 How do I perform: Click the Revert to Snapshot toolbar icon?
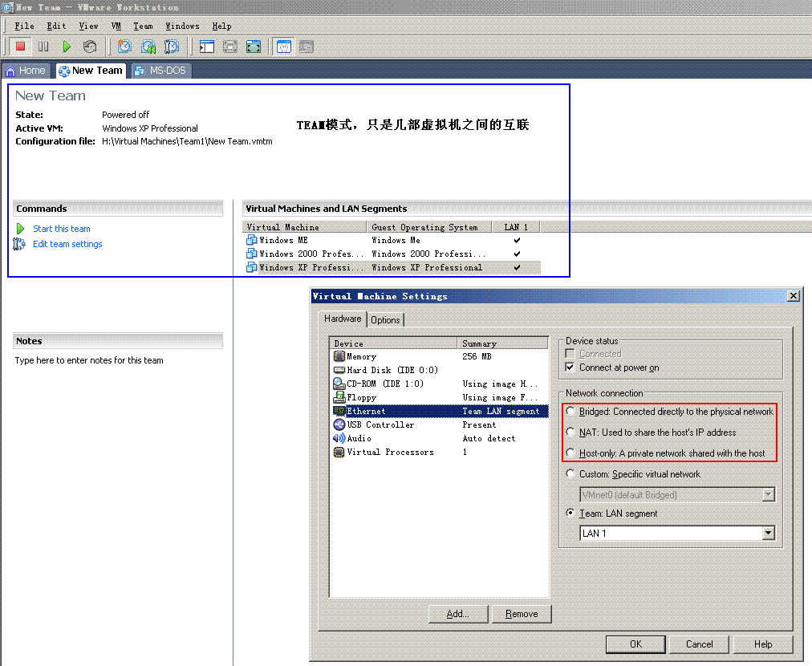(148, 47)
